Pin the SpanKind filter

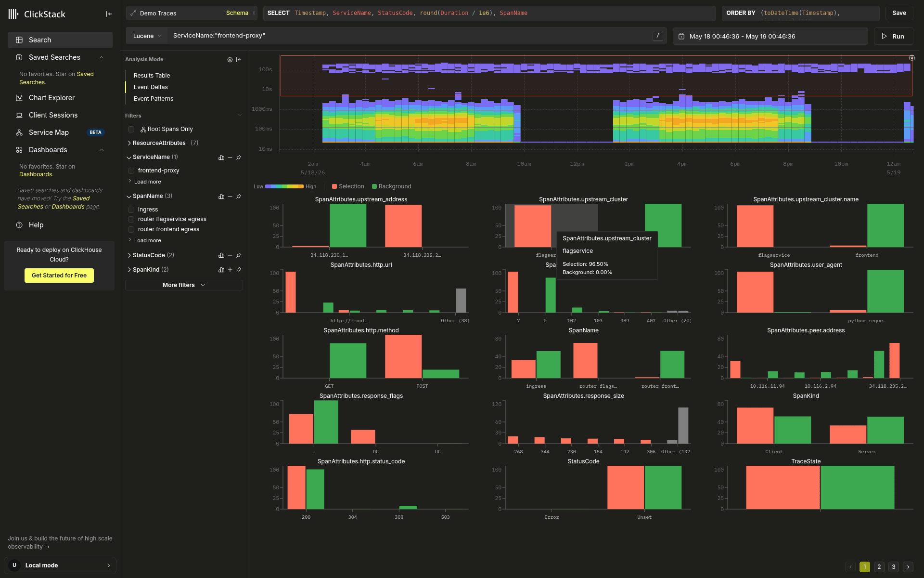[239, 270]
